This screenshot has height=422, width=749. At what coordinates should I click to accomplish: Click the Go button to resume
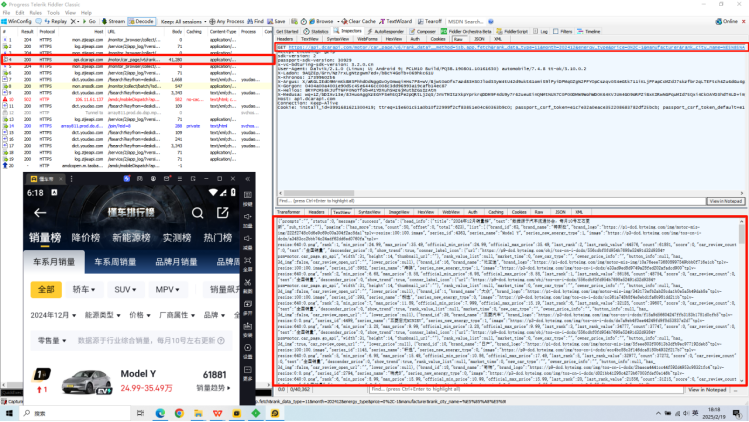[89, 22]
